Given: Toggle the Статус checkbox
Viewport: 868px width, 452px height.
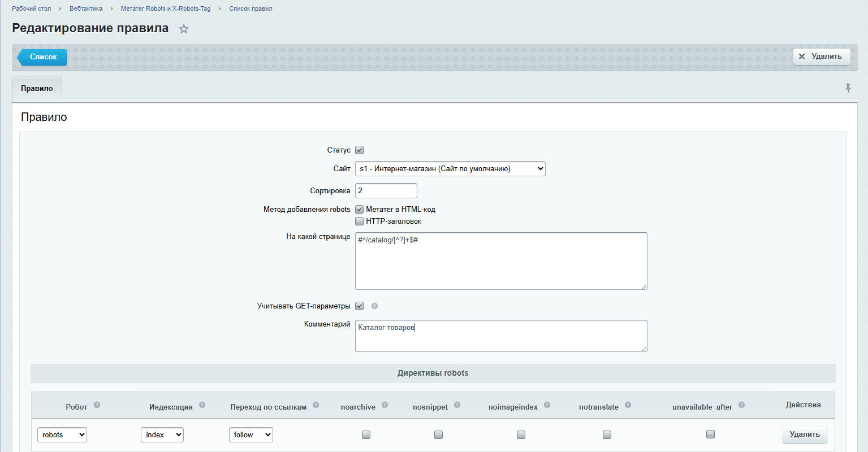Looking at the screenshot, I should click(359, 150).
